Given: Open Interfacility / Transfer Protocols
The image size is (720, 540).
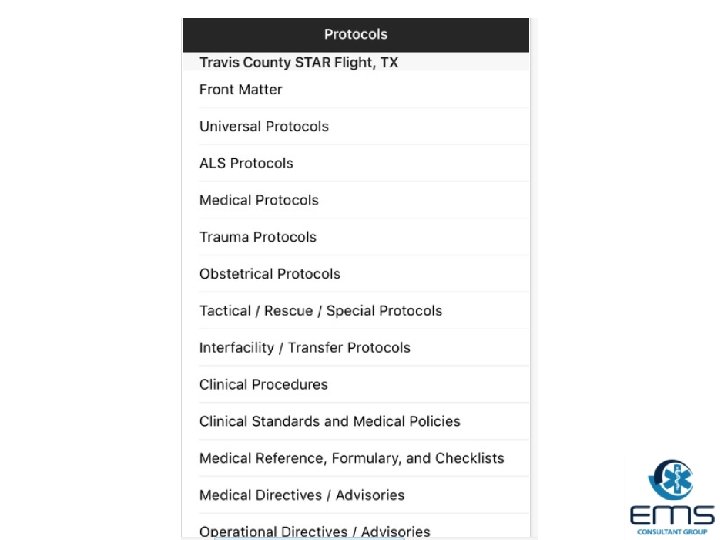Looking at the screenshot, I should click(x=305, y=348).
